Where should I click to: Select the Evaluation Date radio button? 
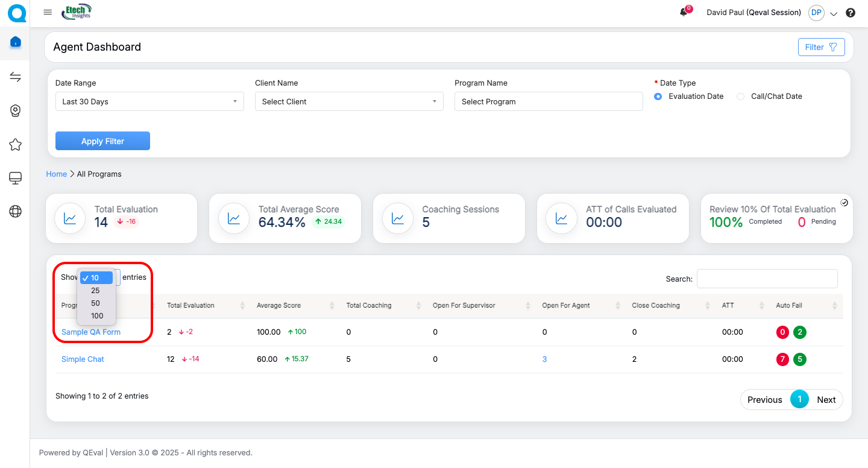click(x=658, y=96)
